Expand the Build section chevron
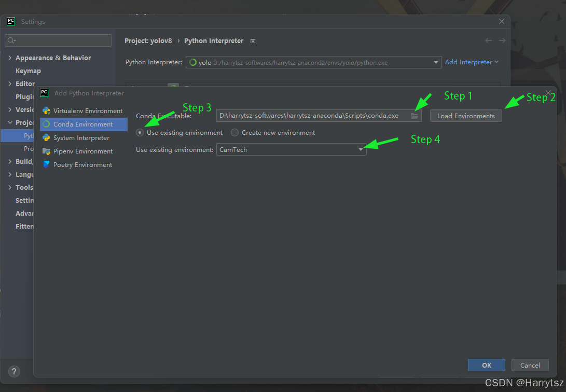The height and width of the screenshot is (392, 566). pos(10,162)
